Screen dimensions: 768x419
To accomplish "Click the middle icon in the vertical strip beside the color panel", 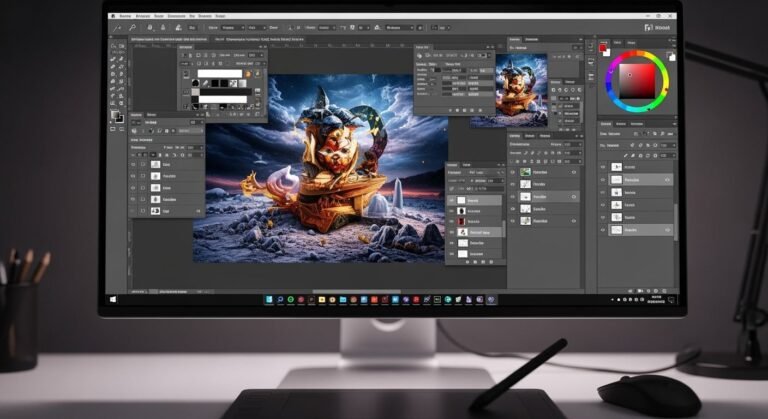I will [591, 62].
